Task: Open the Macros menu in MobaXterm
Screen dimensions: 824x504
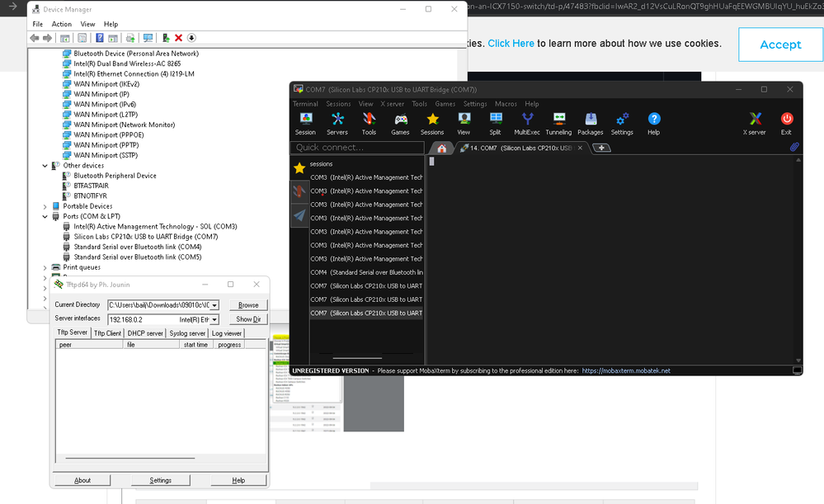Action: [506, 104]
